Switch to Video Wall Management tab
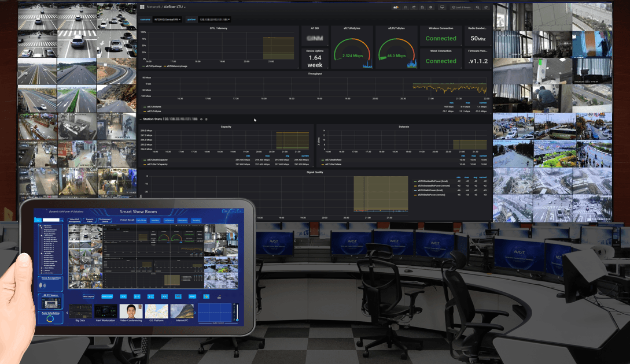The height and width of the screenshot is (364, 630). coord(74,220)
